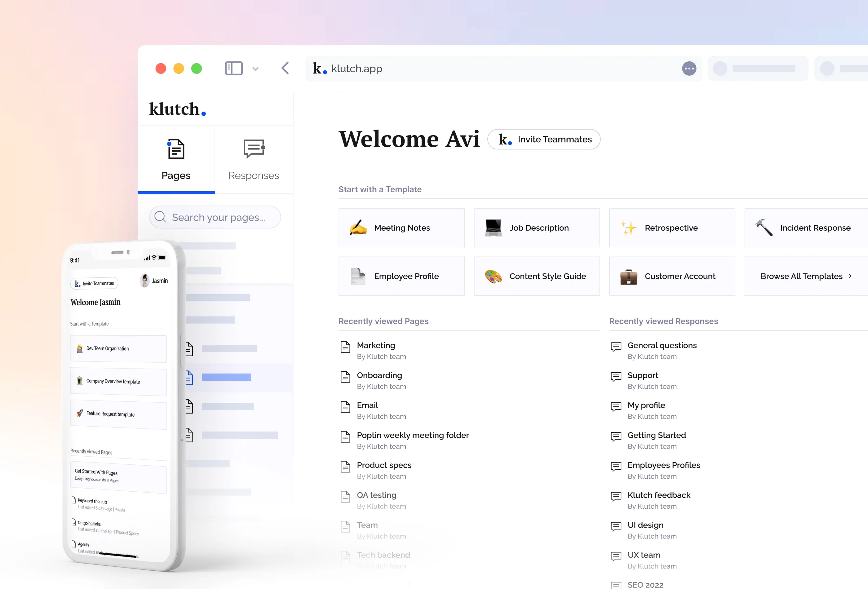Open the Incident Response template

click(x=806, y=228)
